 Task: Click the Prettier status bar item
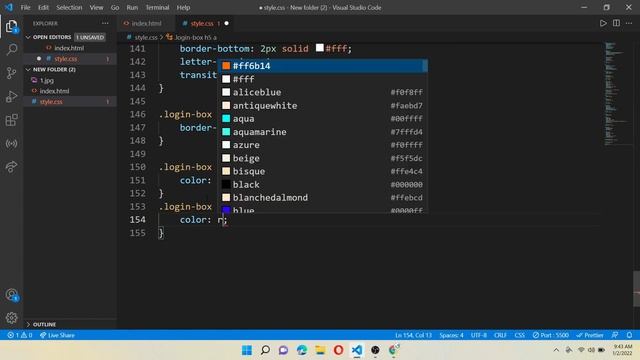pyautogui.click(x=590, y=335)
